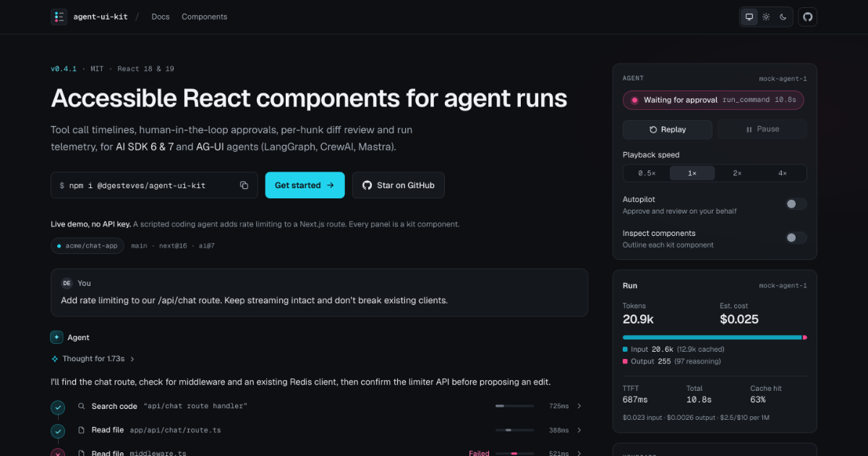
Task: Click the mock-agent-1 label in Run panel
Action: [x=783, y=286]
